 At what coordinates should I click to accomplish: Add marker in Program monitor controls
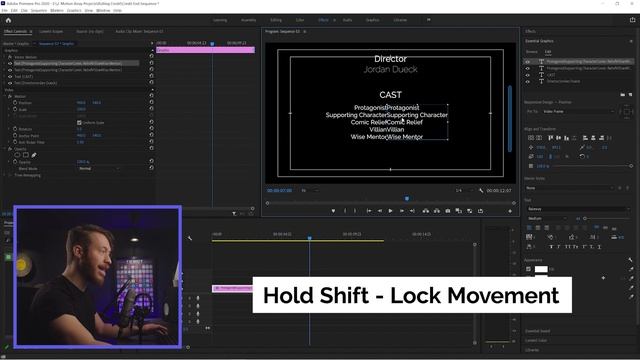point(333,211)
